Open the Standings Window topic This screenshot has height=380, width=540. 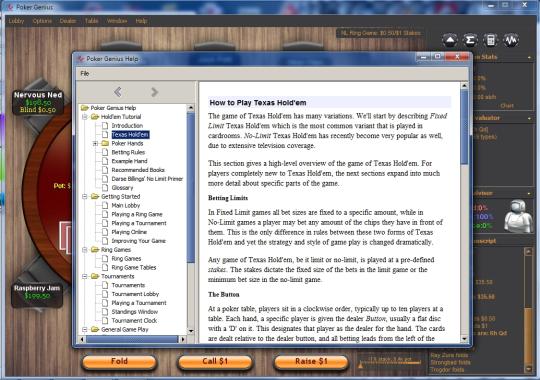135,312
